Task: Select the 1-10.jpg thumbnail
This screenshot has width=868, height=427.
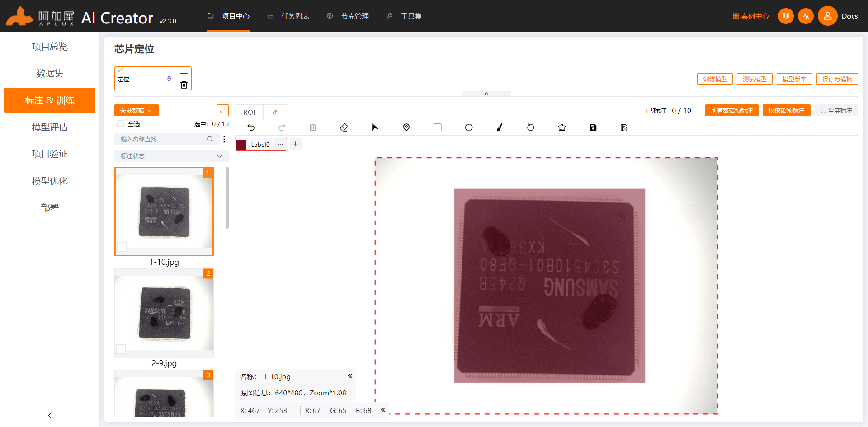Action: 164,211
